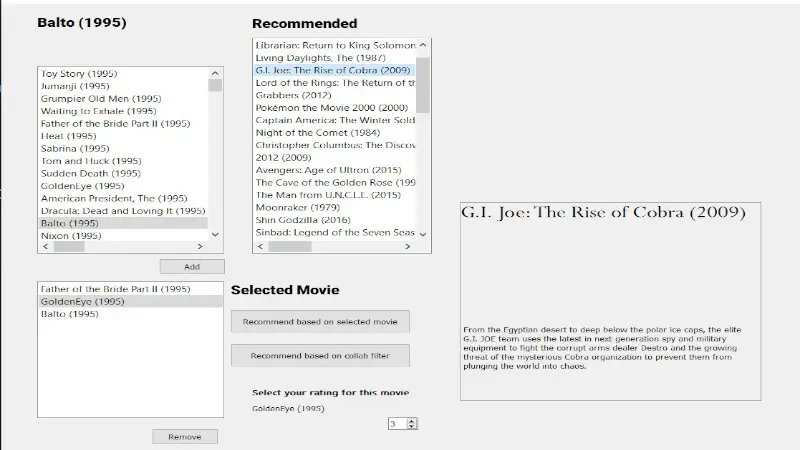
Task: Select Shin Godzilla (2016) recommendation
Action: [x=335, y=220]
